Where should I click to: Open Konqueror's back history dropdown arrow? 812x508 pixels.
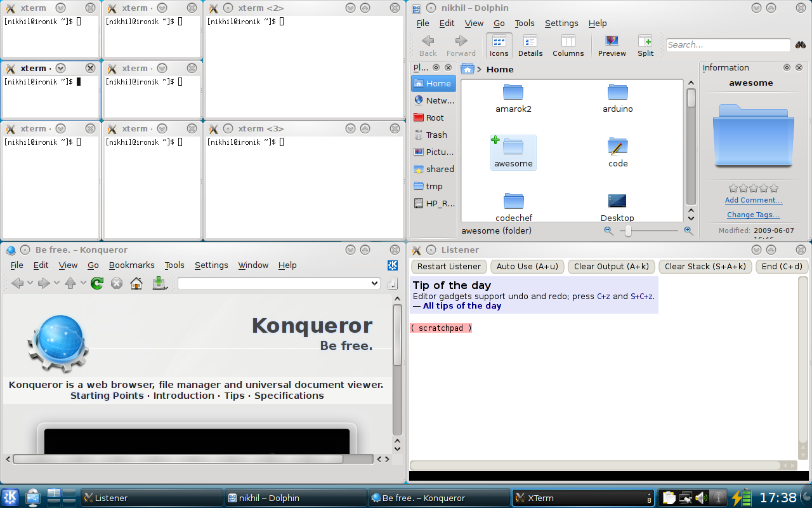(30, 283)
